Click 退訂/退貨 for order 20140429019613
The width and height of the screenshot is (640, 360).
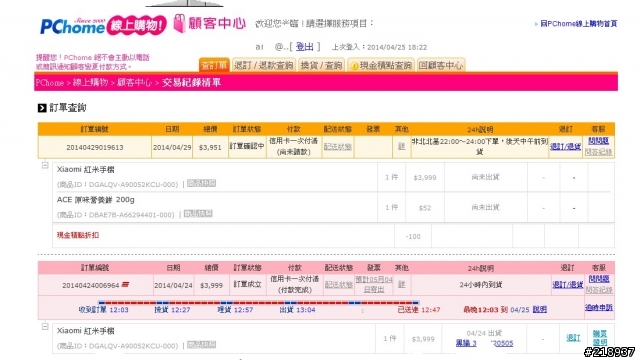click(565, 147)
